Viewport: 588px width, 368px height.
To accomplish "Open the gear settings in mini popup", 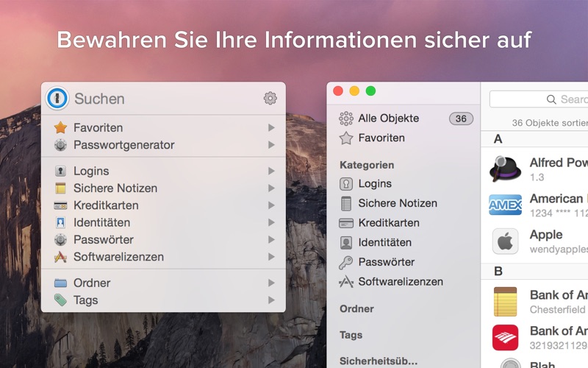I will (270, 99).
